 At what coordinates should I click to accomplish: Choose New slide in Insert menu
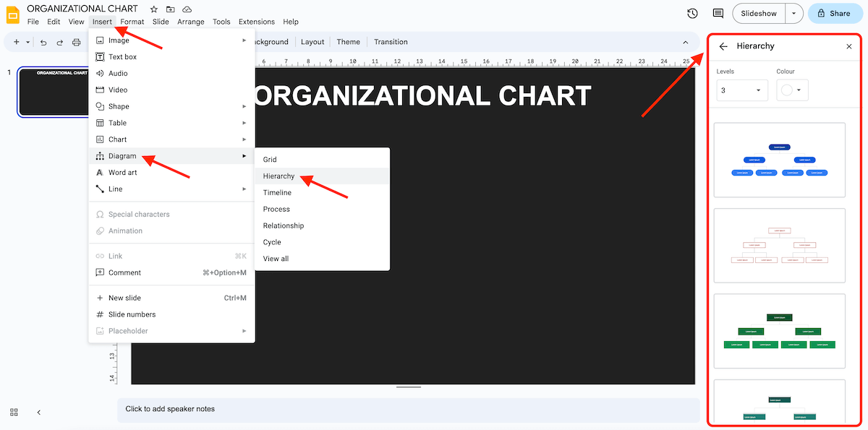point(171,298)
